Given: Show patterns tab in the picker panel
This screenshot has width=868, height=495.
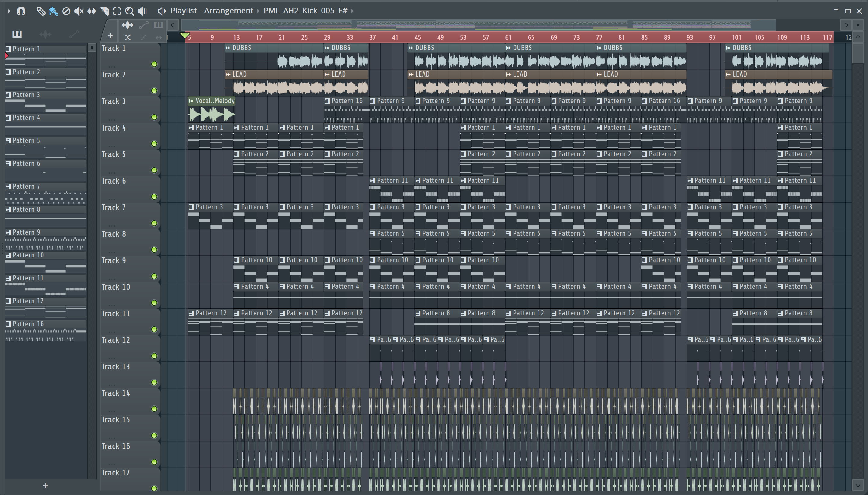Looking at the screenshot, I should tap(17, 34).
